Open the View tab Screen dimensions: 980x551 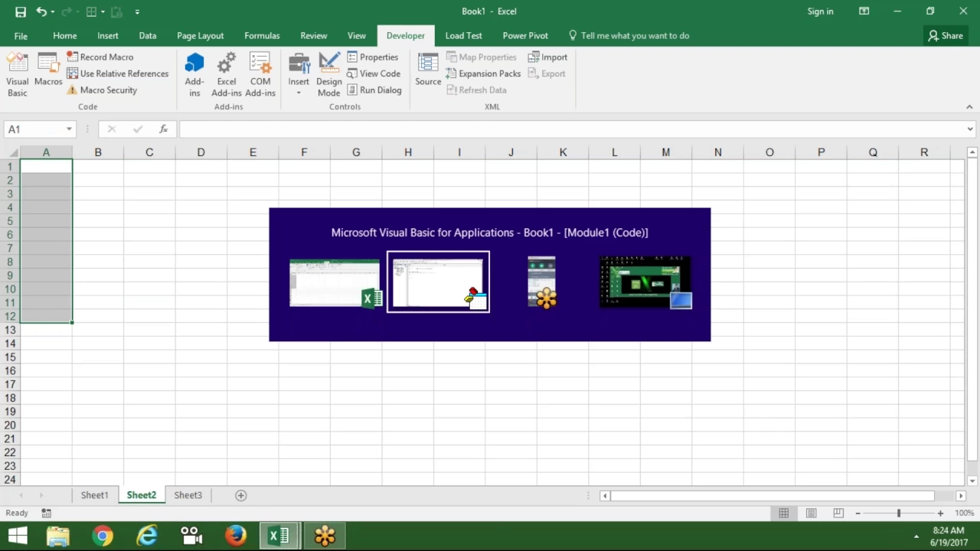(x=357, y=35)
